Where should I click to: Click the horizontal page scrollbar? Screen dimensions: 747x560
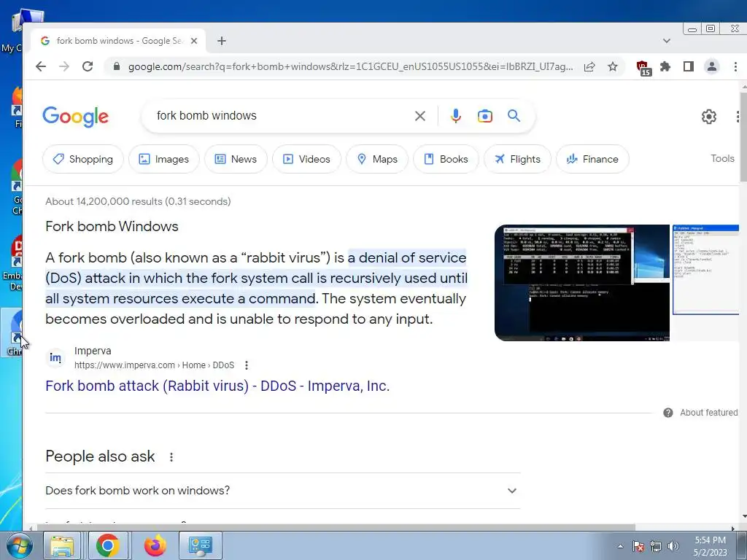tap(336, 528)
